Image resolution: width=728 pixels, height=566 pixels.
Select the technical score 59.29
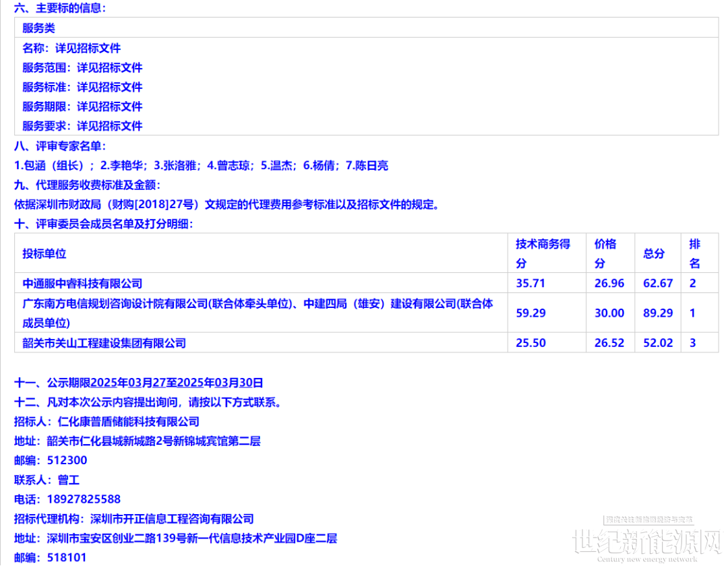[530, 313]
